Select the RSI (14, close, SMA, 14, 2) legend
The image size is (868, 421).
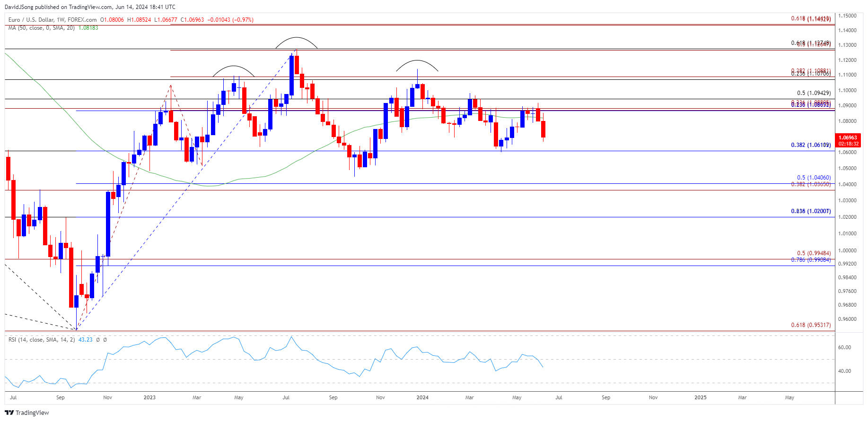[42, 340]
